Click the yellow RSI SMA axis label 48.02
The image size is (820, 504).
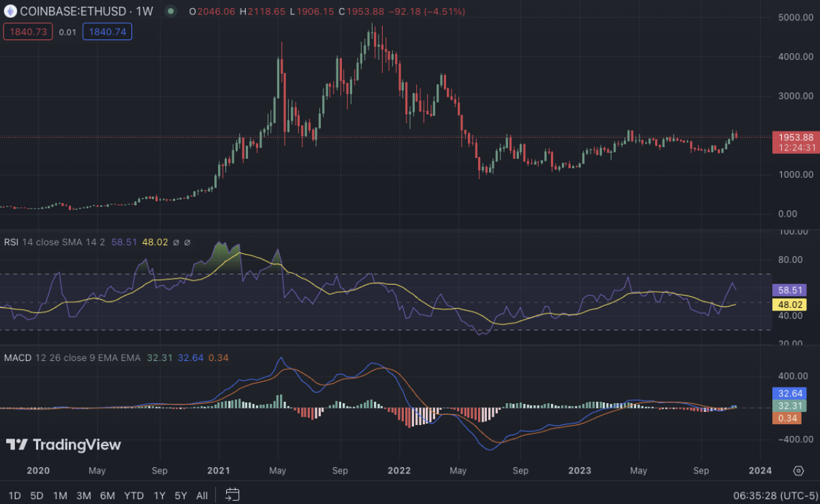click(x=790, y=304)
